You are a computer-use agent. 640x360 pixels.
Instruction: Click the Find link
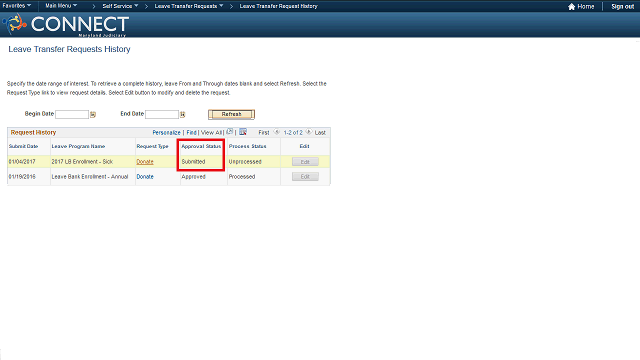click(191, 133)
